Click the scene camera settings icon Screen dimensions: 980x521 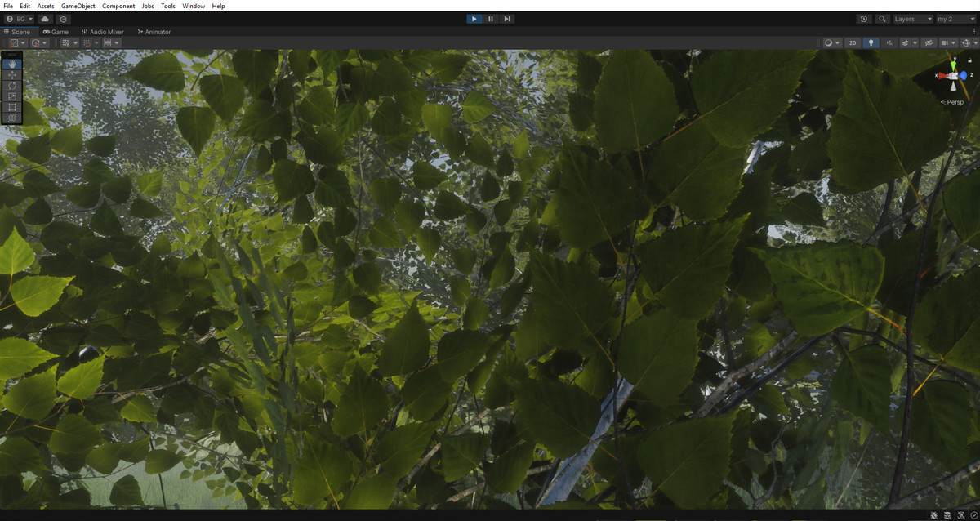945,42
